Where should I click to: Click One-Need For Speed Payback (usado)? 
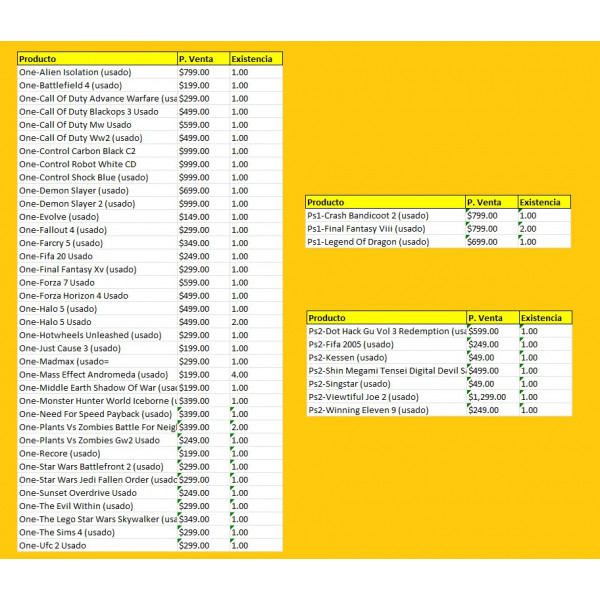pyautogui.click(x=97, y=414)
